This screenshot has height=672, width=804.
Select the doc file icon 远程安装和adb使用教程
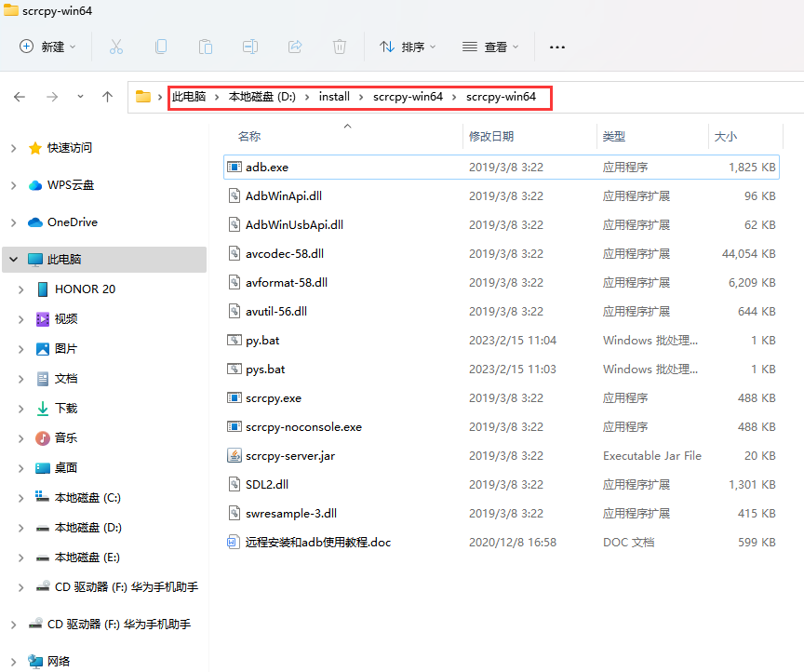234,543
